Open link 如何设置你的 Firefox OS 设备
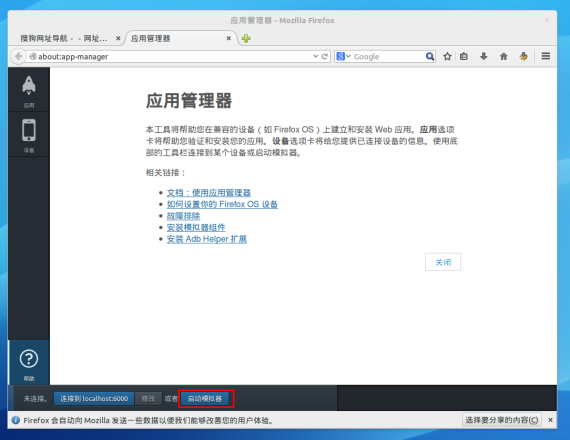The image size is (570, 440). pyautogui.click(x=222, y=204)
